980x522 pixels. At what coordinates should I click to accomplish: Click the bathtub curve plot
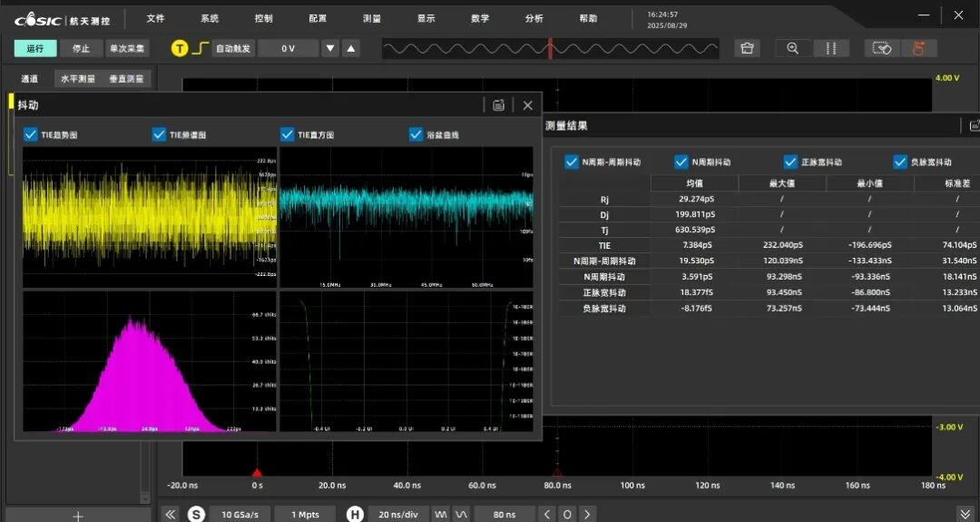point(407,361)
